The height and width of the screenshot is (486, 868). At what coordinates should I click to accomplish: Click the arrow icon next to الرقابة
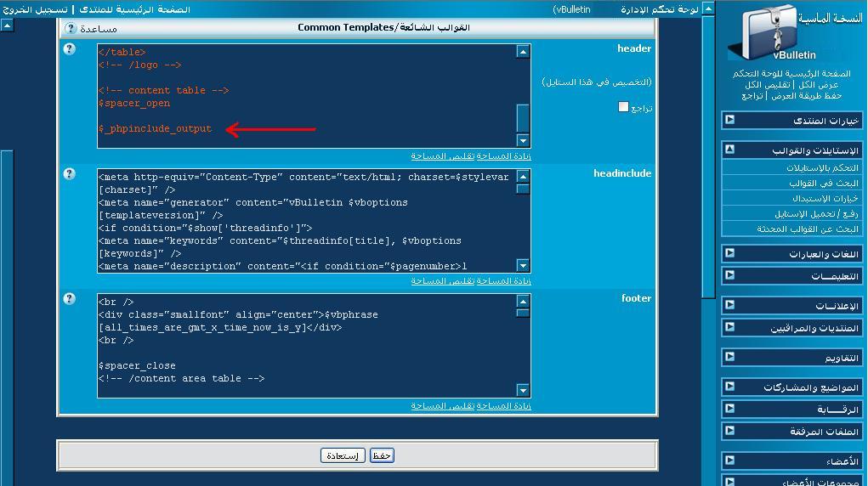729,409
